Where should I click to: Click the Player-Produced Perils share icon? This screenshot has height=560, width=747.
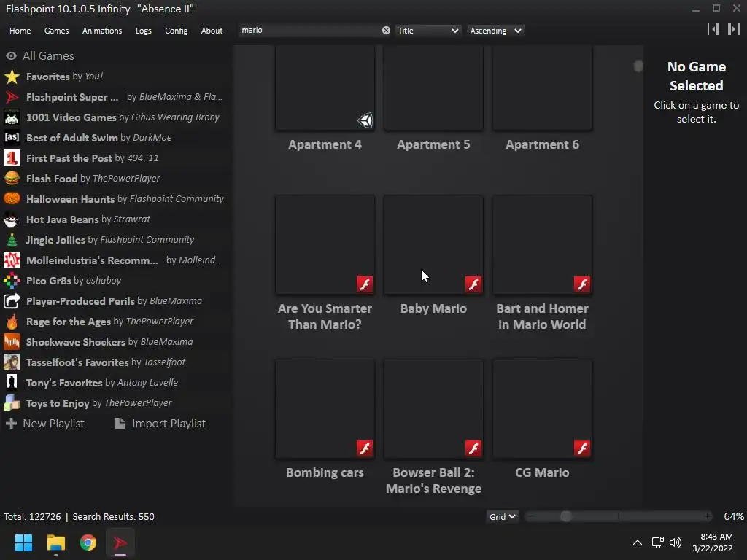[x=12, y=301]
